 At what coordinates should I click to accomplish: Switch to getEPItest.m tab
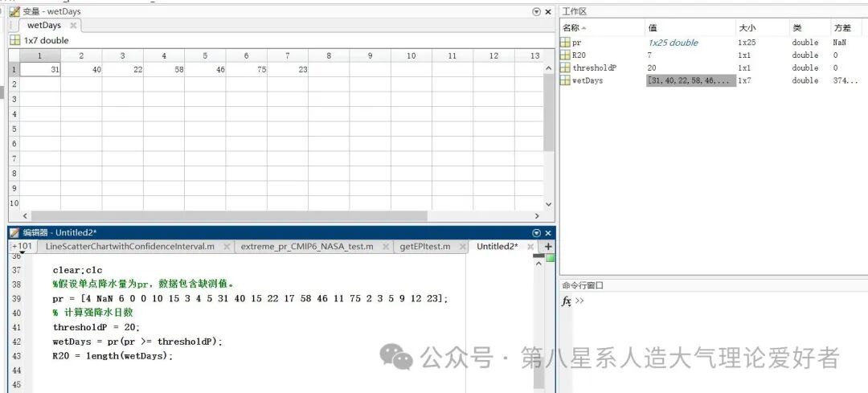coord(425,247)
